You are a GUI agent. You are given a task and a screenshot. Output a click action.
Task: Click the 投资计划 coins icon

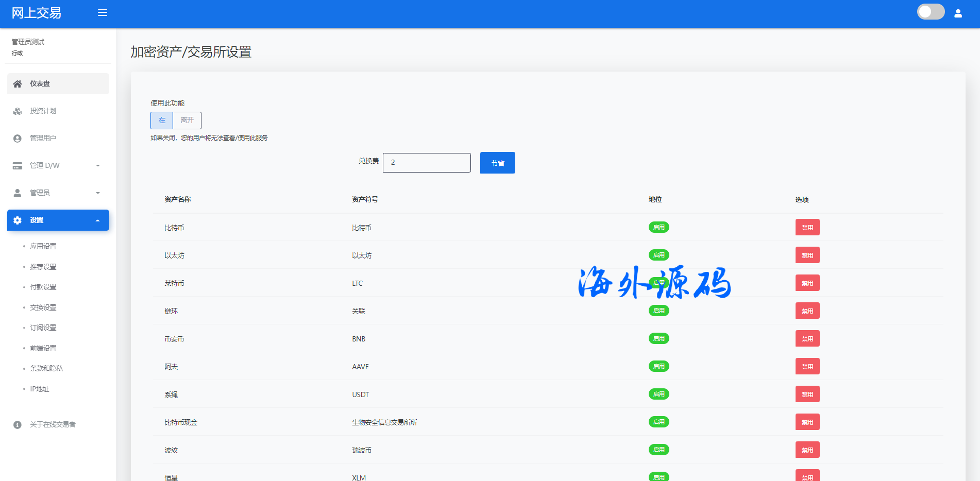(x=18, y=111)
